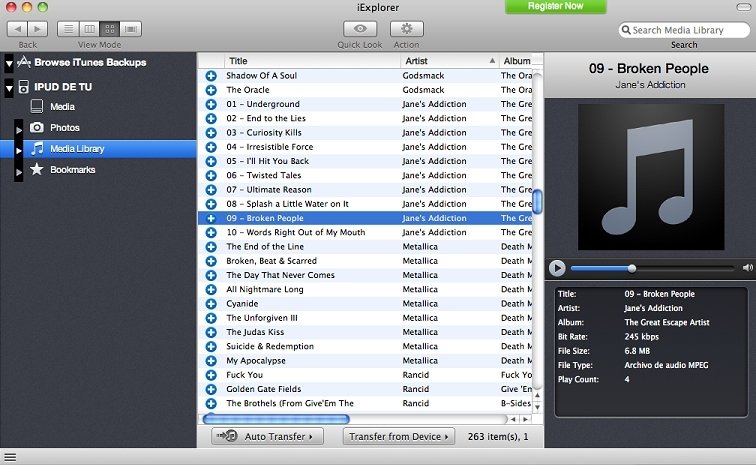Screen dimensions: 756x465
Task: Select song The Day That Never Comes
Action: [366, 275]
